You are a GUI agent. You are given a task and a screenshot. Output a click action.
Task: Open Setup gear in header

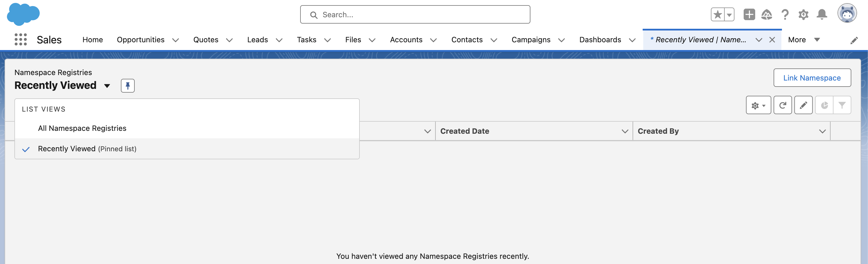(x=803, y=14)
